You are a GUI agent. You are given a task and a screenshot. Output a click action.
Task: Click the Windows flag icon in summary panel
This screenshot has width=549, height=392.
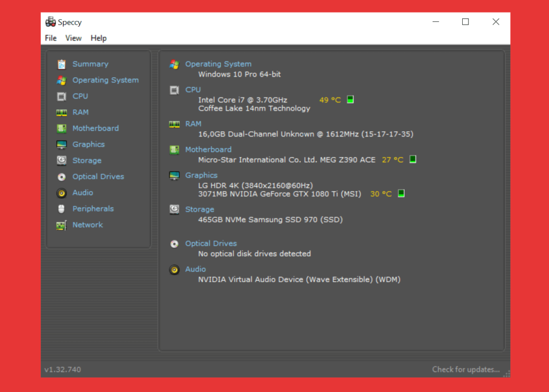click(174, 64)
